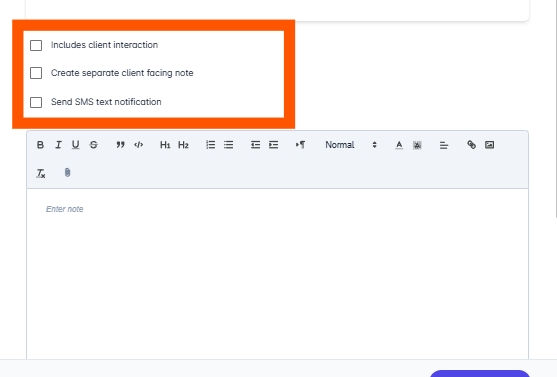Apply Heading 1 style
557x377 pixels.
165,145
